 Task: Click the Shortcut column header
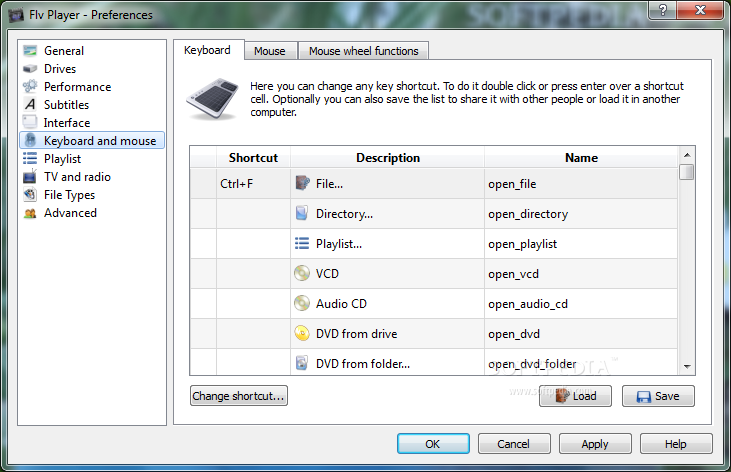coord(253,158)
